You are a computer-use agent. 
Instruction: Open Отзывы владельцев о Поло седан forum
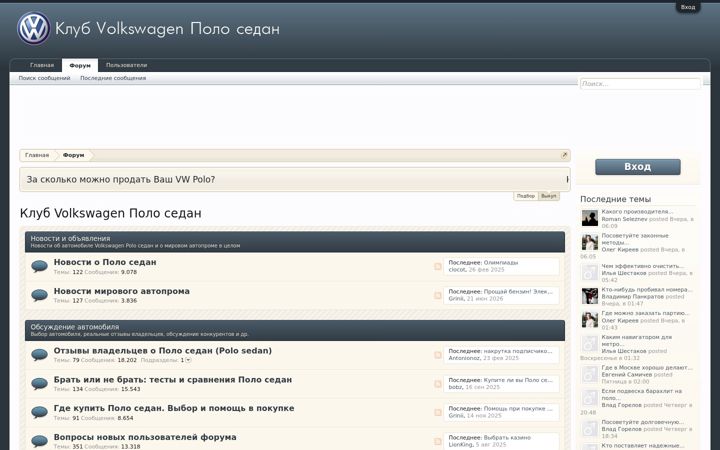coord(163,351)
